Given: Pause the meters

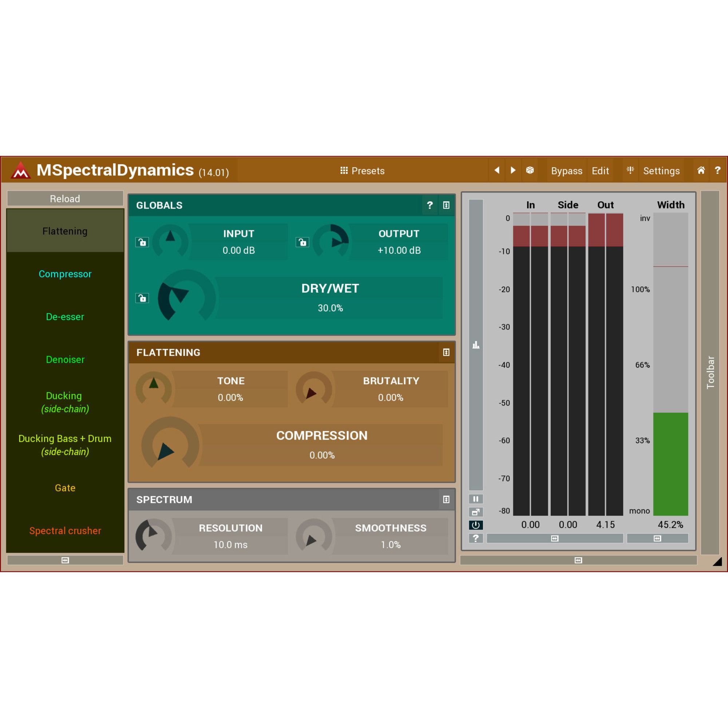Looking at the screenshot, I should [x=476, y=499].
